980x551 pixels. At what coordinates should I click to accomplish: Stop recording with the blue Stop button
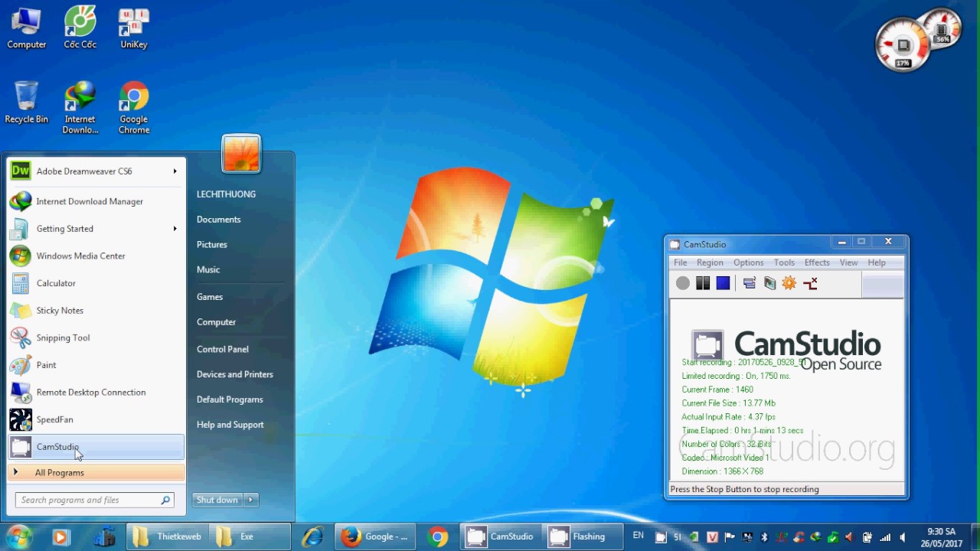[x=723, y=283]
